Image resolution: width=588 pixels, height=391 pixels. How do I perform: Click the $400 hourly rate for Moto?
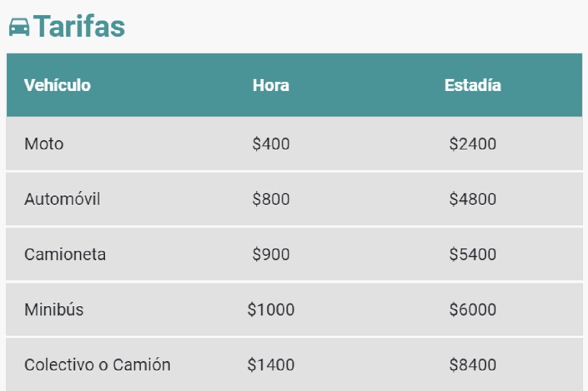pos(271,144)
